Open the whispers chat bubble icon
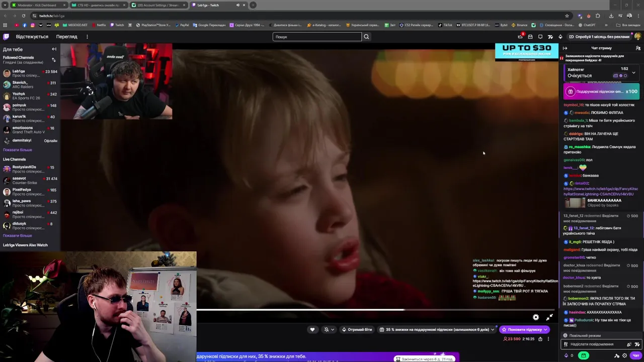The height and width of the screenshot is (362, 644). coord(540,37)
